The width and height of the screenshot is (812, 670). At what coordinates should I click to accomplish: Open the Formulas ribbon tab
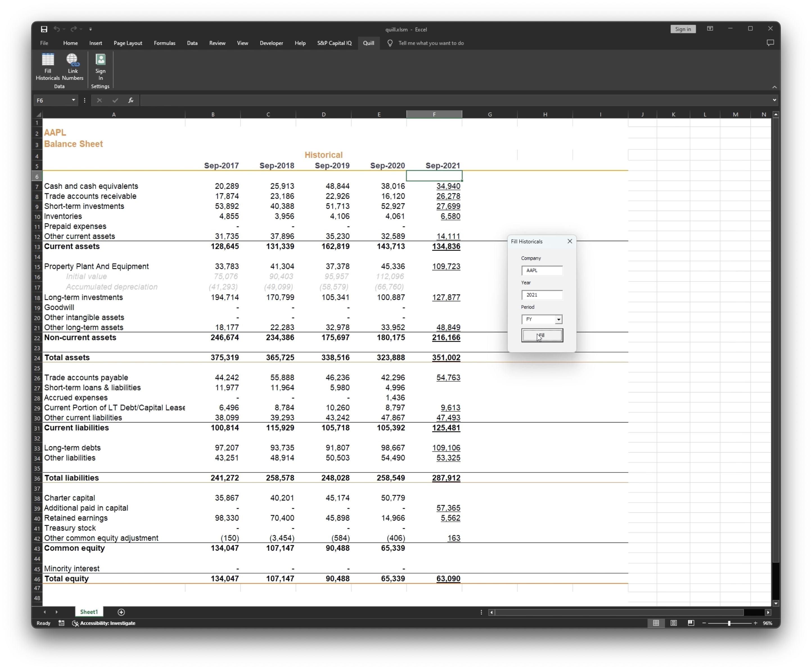pyautogui.click(x=164, y=43)
